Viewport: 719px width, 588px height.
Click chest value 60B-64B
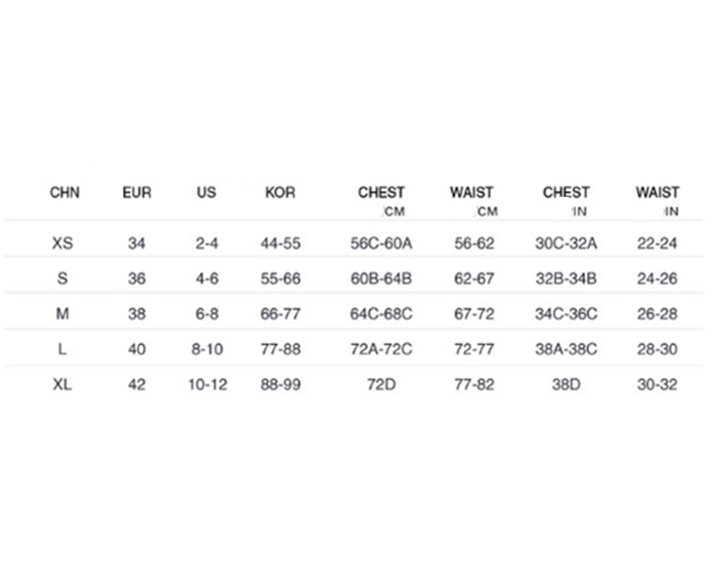point(381,278)
